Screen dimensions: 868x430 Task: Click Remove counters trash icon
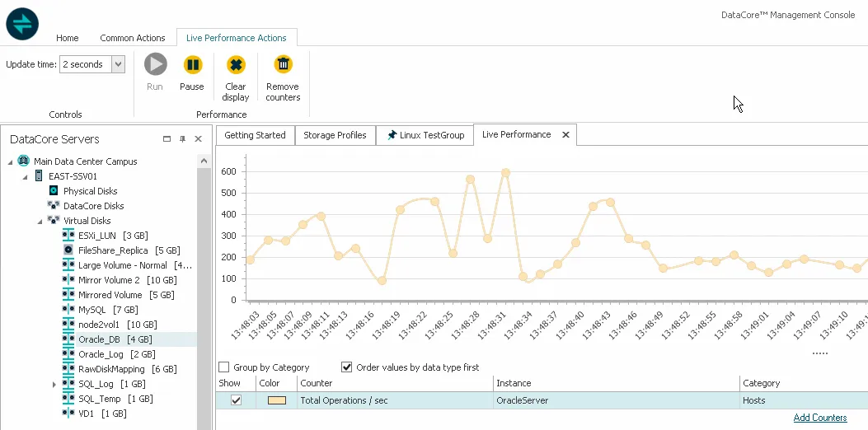click(x=283, y=64)
